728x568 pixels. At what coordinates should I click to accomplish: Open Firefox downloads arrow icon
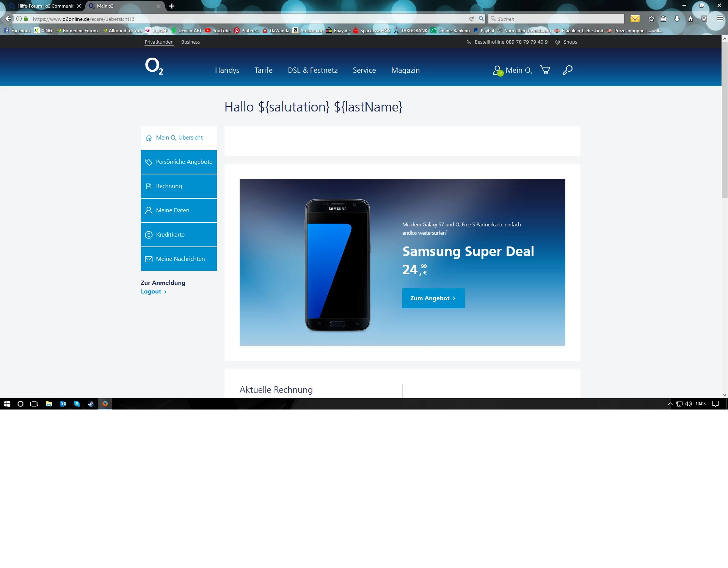click(x=677, y=19)
